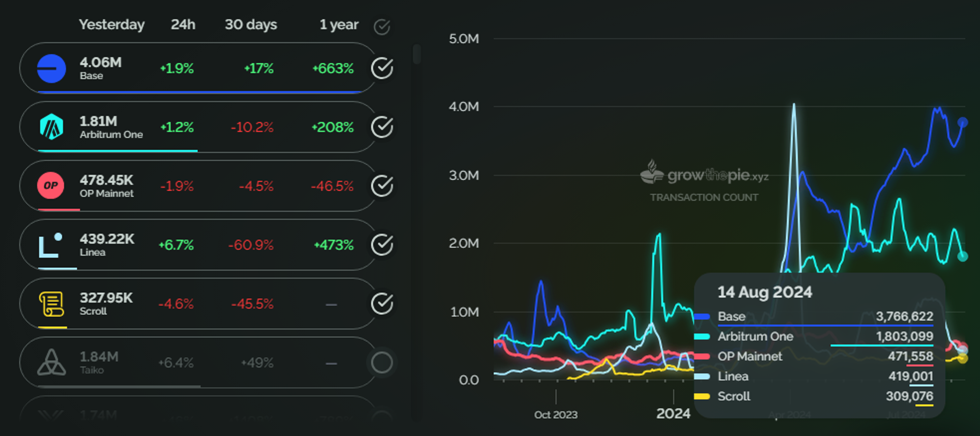
Task: Click Linea +6.7% 24h change
Action: (176, 245)
